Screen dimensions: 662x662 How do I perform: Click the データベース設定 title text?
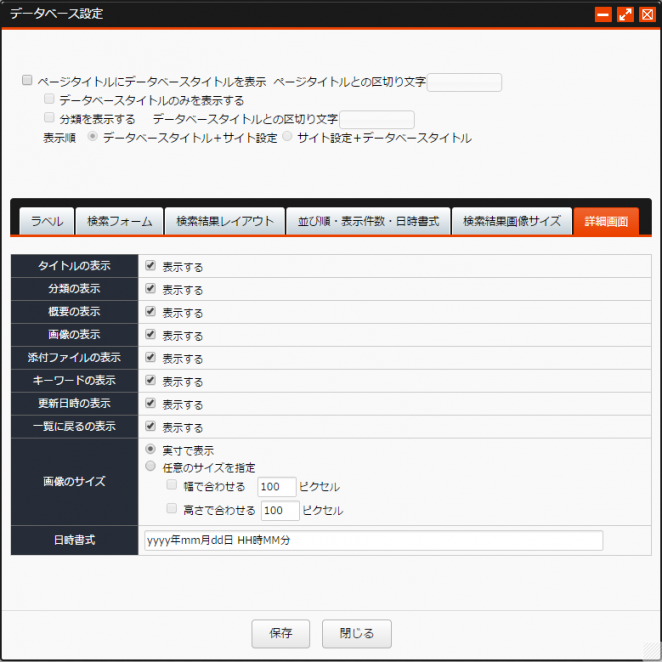point(57,14)
